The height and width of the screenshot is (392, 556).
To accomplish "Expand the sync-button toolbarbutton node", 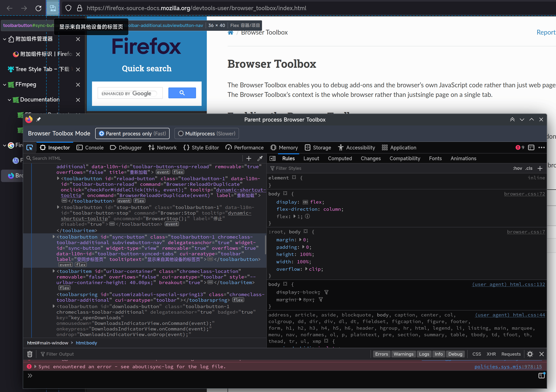I will tap(54, 237).
